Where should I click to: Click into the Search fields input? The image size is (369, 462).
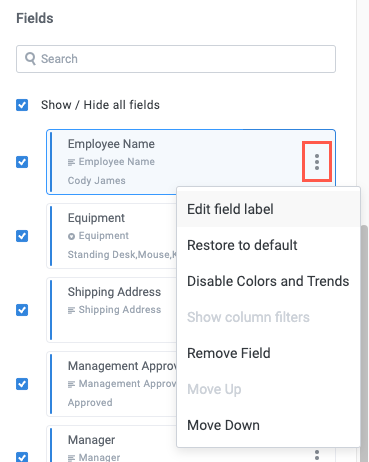[176, 59]
